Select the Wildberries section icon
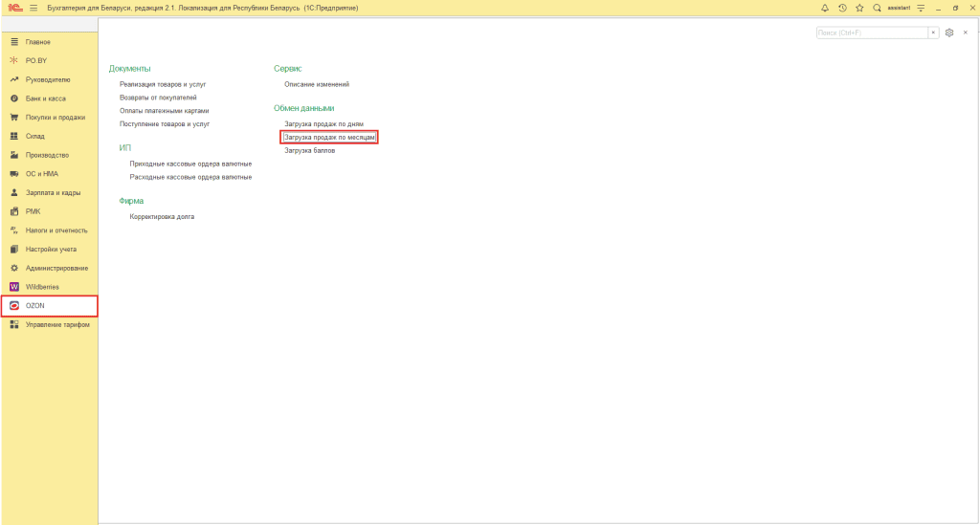 pyautogui.click(x=14, y=287)
